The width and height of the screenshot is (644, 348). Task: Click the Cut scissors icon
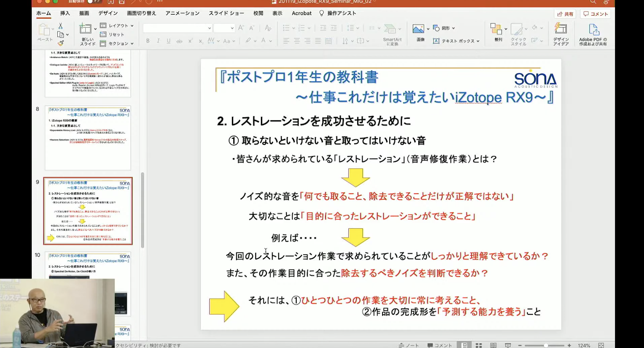pos(60,26)
